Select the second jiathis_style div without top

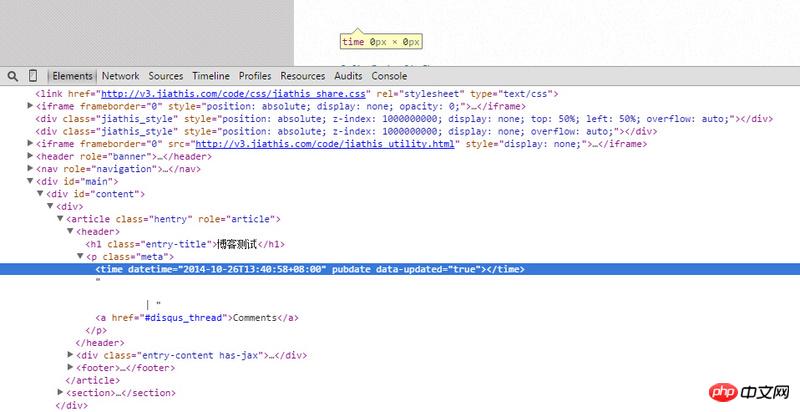click(x=346, y=132)
